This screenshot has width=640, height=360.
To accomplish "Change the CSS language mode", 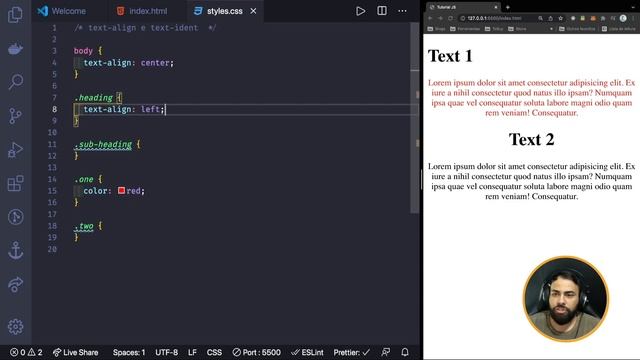I will [x=214, y=352].
